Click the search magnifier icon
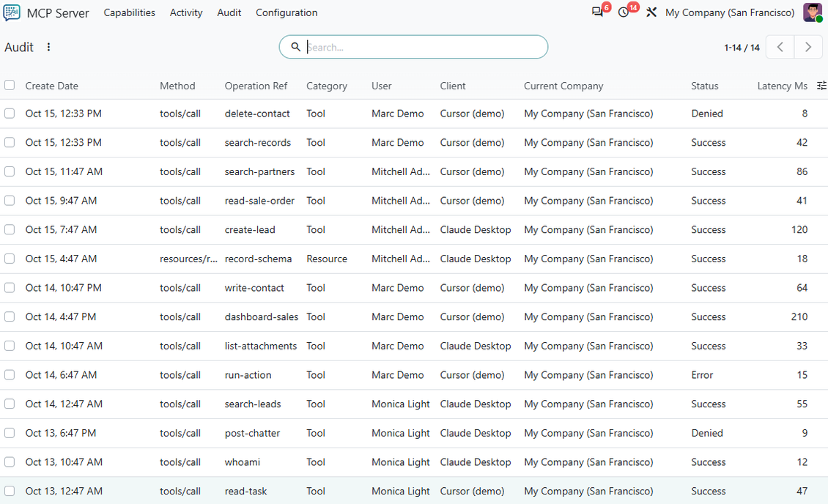The width and height of the screenshot is (828, 504). 296,47
